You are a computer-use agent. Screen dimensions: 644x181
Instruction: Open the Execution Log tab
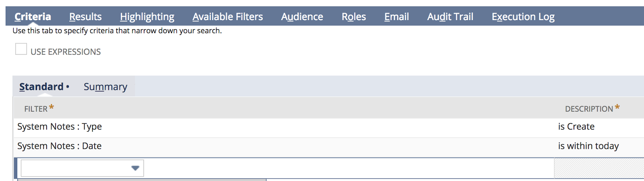coord(523,17)
